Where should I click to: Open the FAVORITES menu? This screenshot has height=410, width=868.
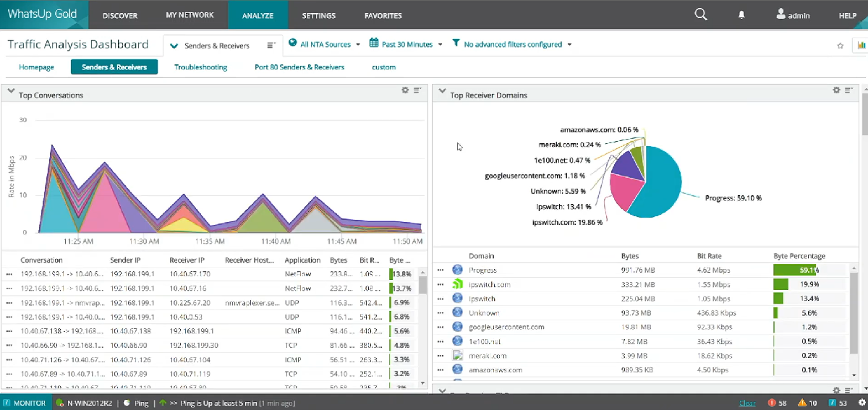point(383,15)
